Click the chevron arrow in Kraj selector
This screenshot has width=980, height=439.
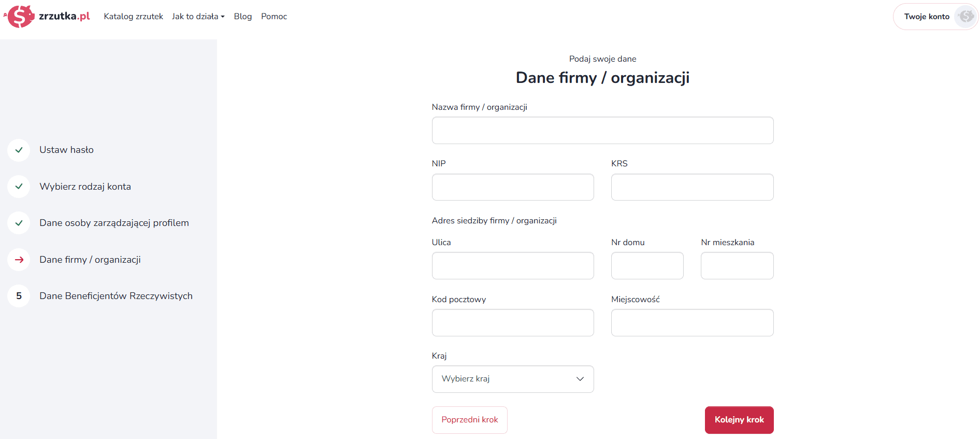click(580, 379)
